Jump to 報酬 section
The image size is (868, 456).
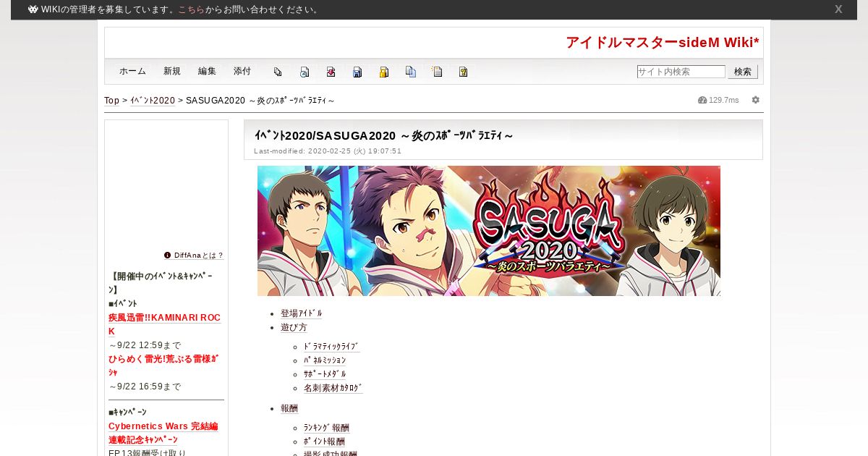tap(289, 408)
